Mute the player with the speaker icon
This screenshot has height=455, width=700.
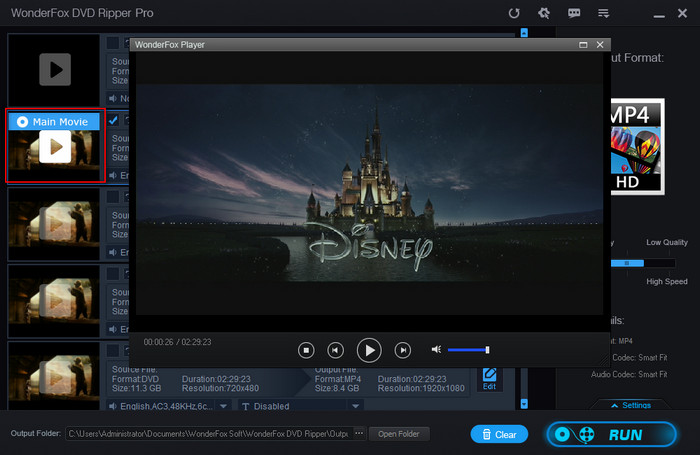tap(436, 350)
